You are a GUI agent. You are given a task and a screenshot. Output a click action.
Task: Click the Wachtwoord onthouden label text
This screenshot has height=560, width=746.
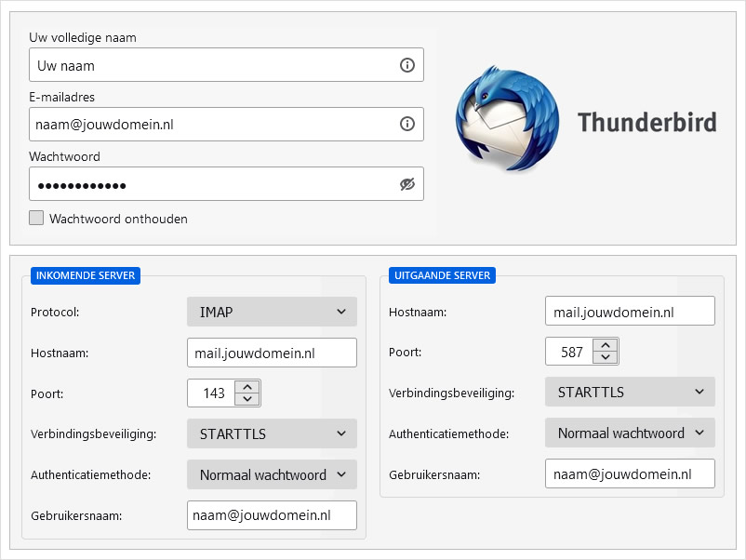click(x=118, y=219)
